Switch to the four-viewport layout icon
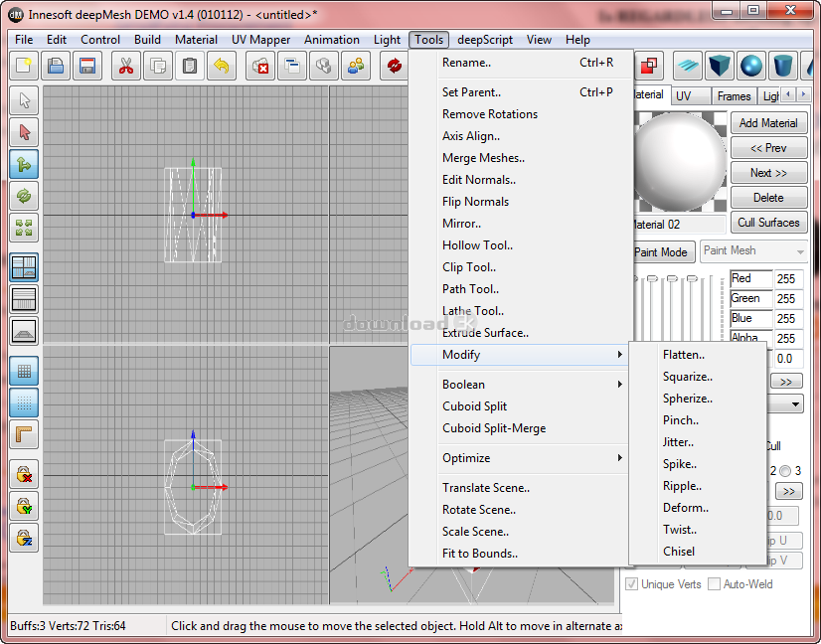This screenshot has width=821, height=644. [24, 267]
